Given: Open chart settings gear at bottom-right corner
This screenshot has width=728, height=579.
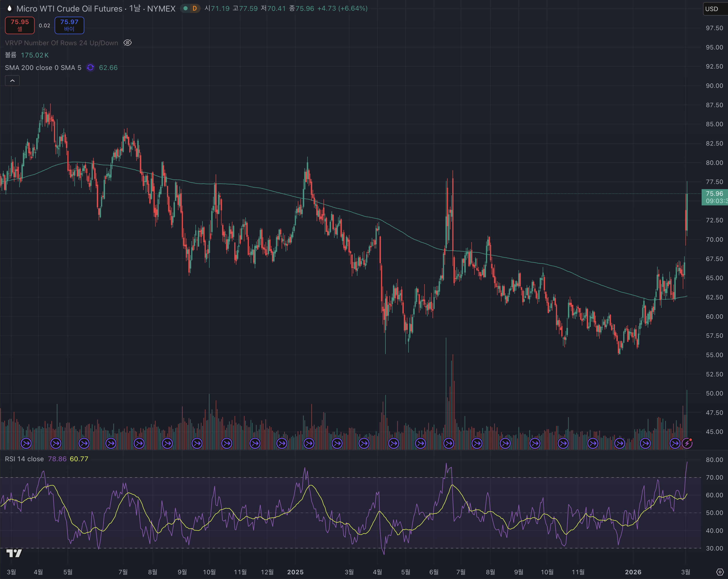Looking at the screenshot, I should click(x=720, y=572).
